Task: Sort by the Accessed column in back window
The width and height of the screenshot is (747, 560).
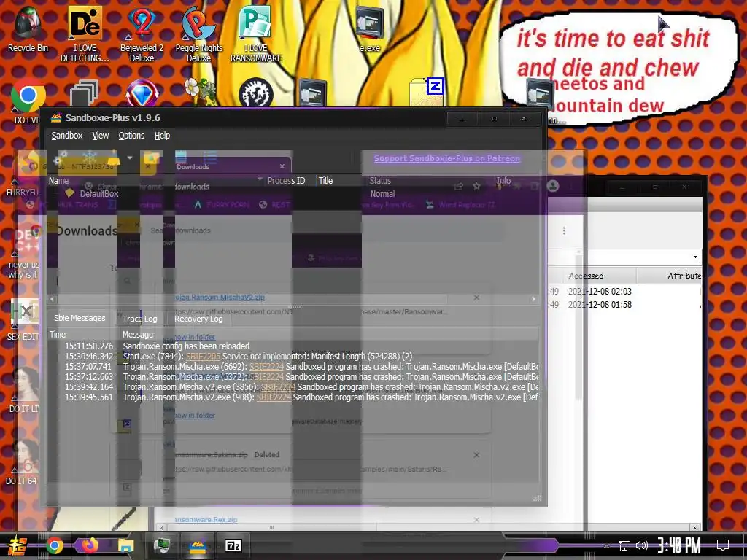Action: tap(586, 276)
